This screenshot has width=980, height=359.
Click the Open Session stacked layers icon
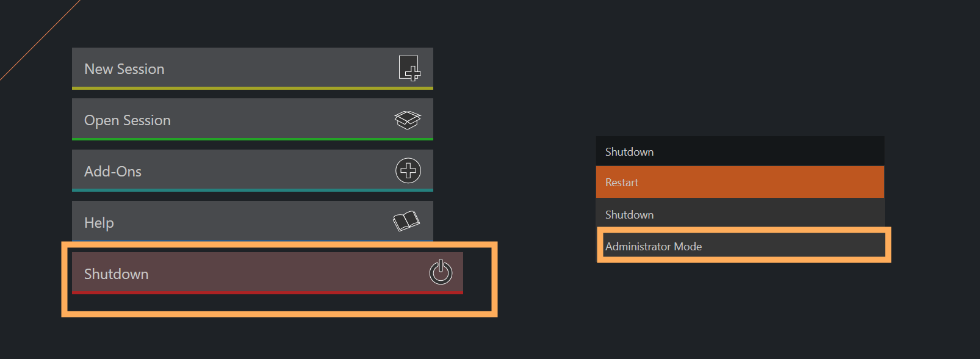point(408,120)
